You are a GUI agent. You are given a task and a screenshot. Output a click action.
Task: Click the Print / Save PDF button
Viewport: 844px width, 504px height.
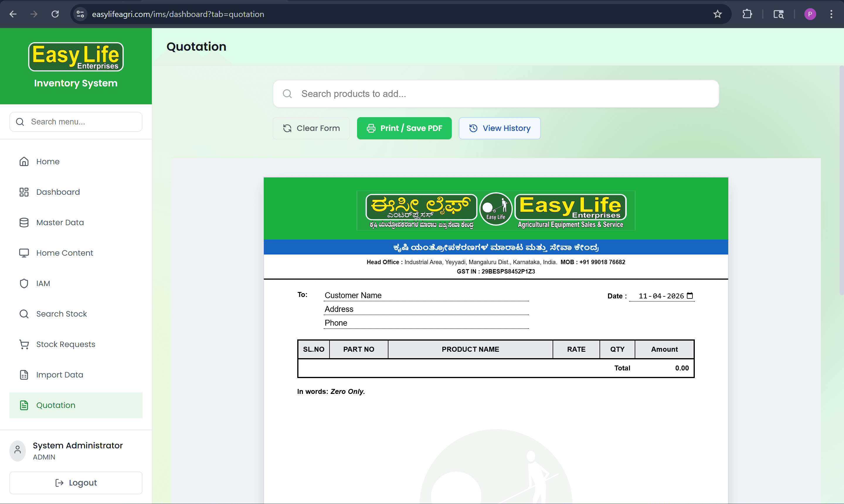tap(404, 128)
